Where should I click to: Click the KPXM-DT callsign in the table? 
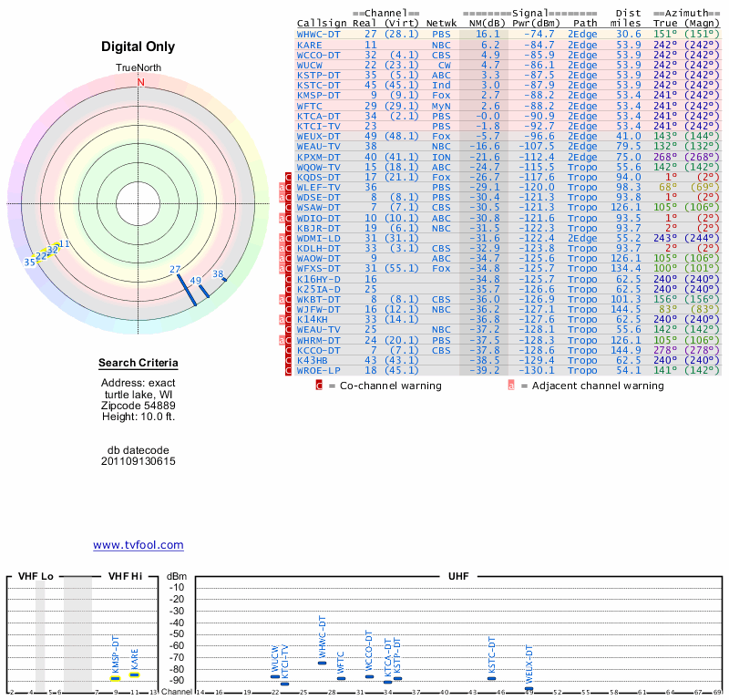click(x=319, y=157)
